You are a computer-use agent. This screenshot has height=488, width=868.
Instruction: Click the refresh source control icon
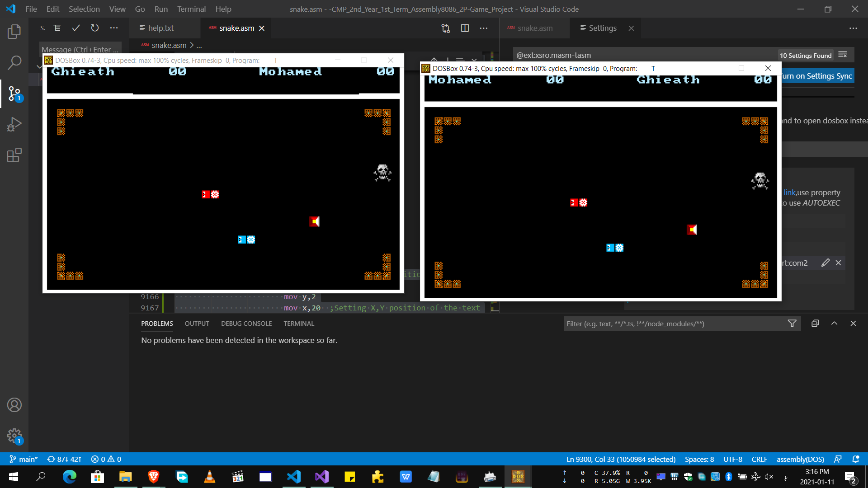94,28
